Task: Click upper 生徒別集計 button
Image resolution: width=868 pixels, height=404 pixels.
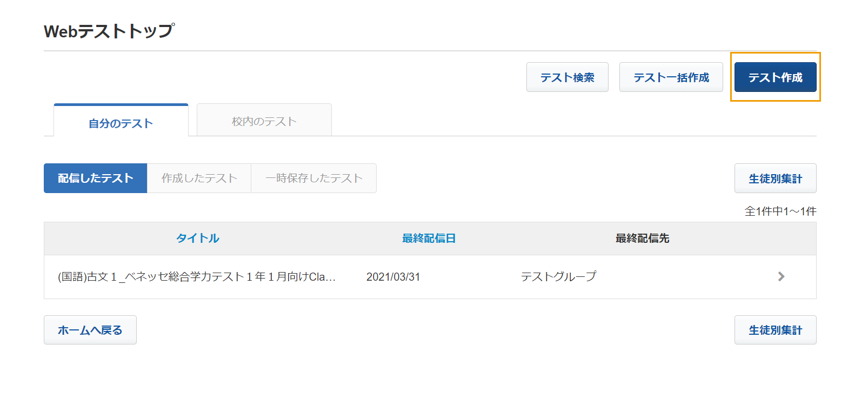Action: point(775,178)
